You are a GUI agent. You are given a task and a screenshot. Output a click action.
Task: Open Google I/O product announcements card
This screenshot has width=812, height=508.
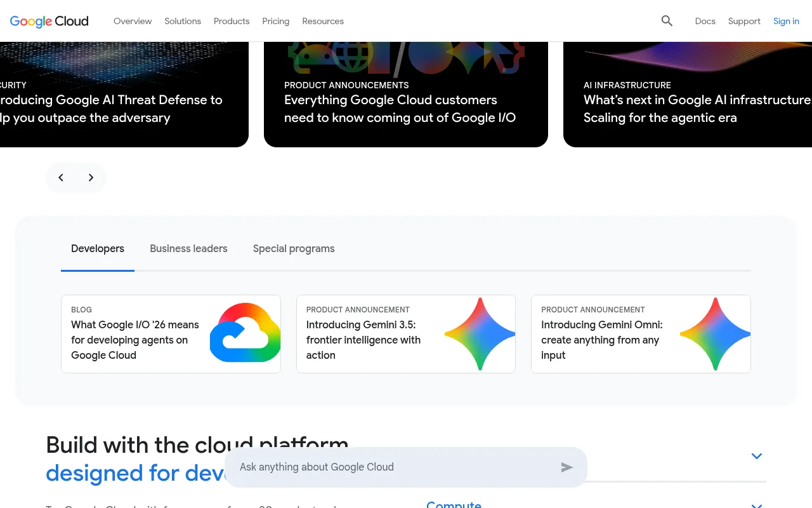[406, 95]
